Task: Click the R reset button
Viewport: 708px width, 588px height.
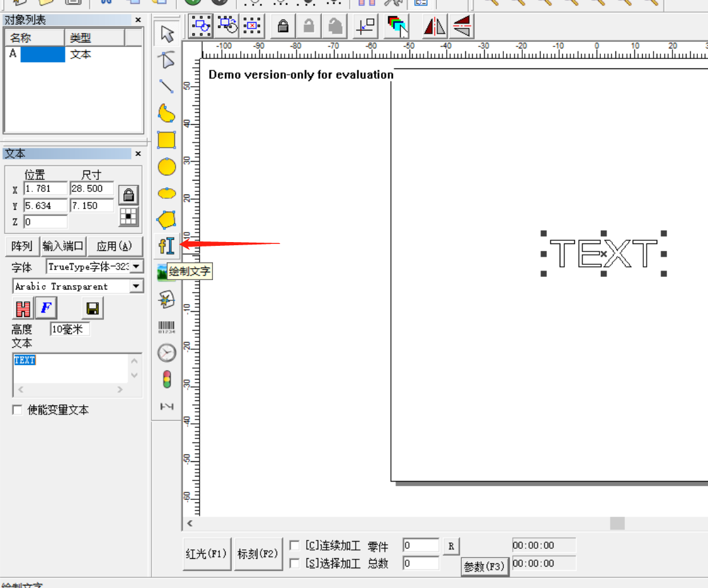Action: (x=451, y=546)
